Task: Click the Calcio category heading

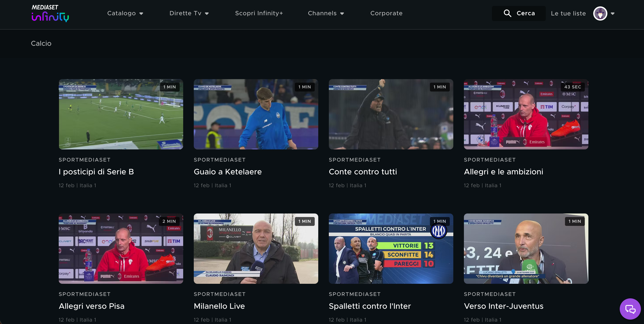Action: (41, 43)
